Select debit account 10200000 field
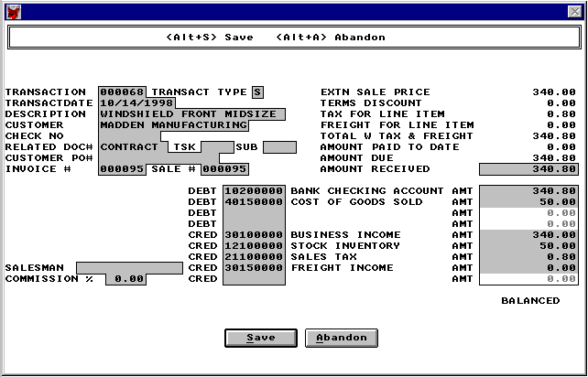 coord(254,191)
